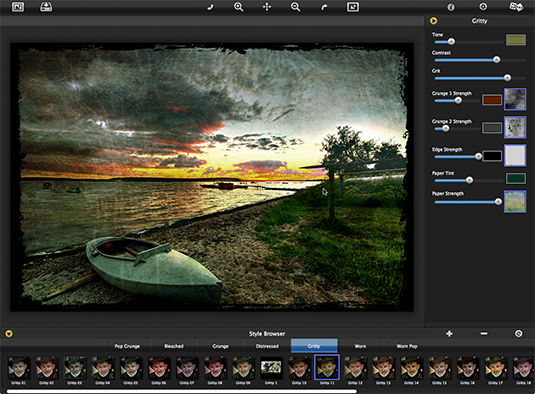Click the save image tray icon
Viewport: 535px width, 394px height.
point(46,6)
